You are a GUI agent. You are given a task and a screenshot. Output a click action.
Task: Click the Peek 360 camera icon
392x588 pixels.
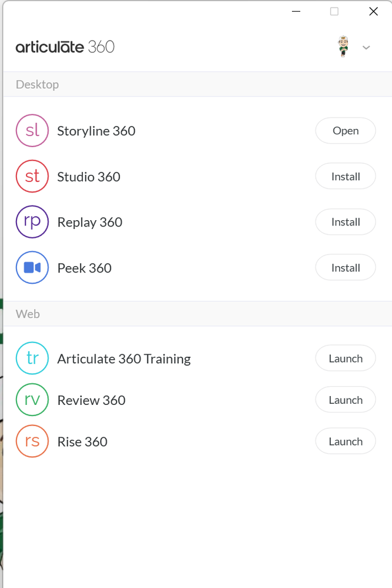[x=32, y=268]
